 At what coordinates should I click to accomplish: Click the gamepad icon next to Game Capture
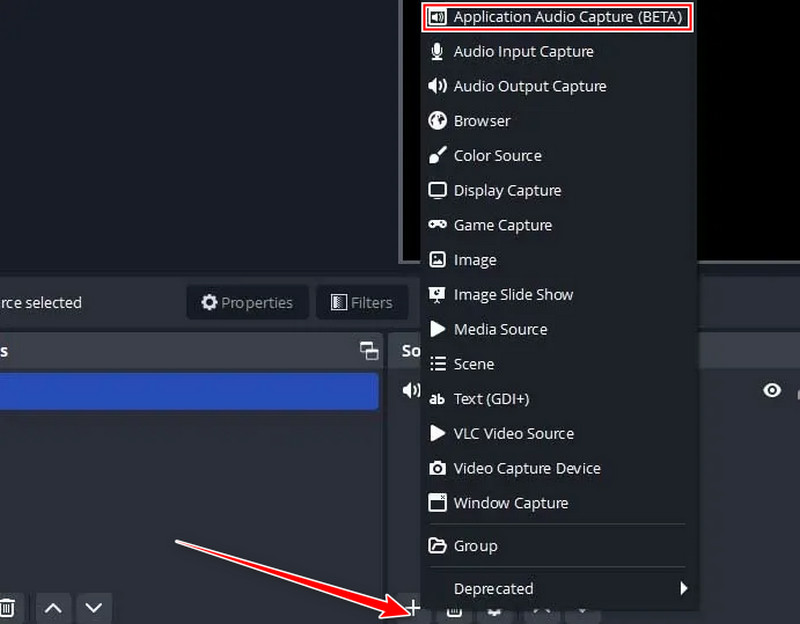[437, 224]
